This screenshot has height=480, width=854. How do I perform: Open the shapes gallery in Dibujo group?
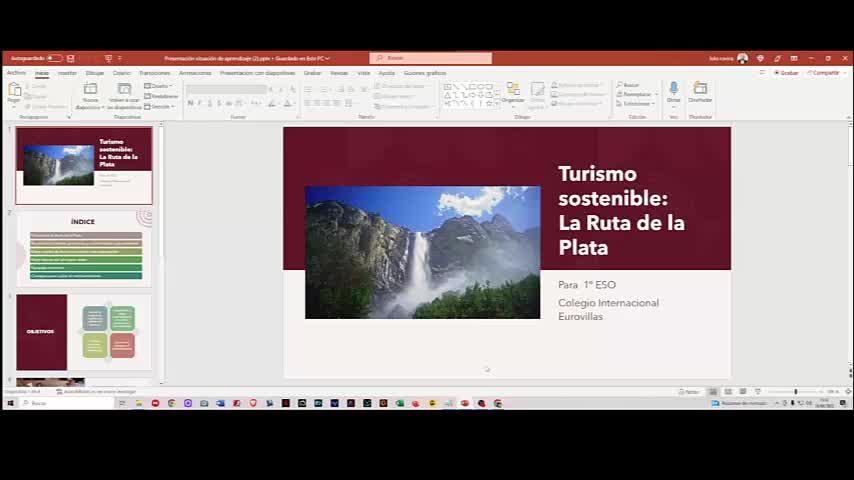[468, 95]
